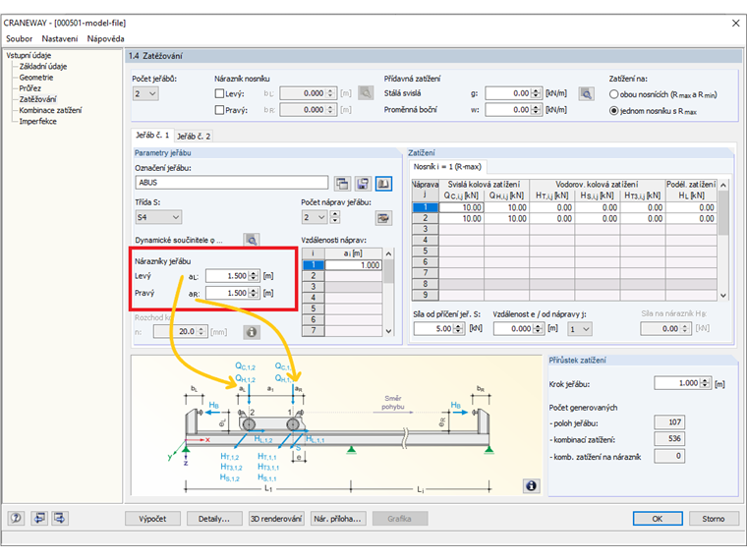Open Soubor menu
Image resolution: width=747 pixels, height=560 pixels.
coord(19,39)
